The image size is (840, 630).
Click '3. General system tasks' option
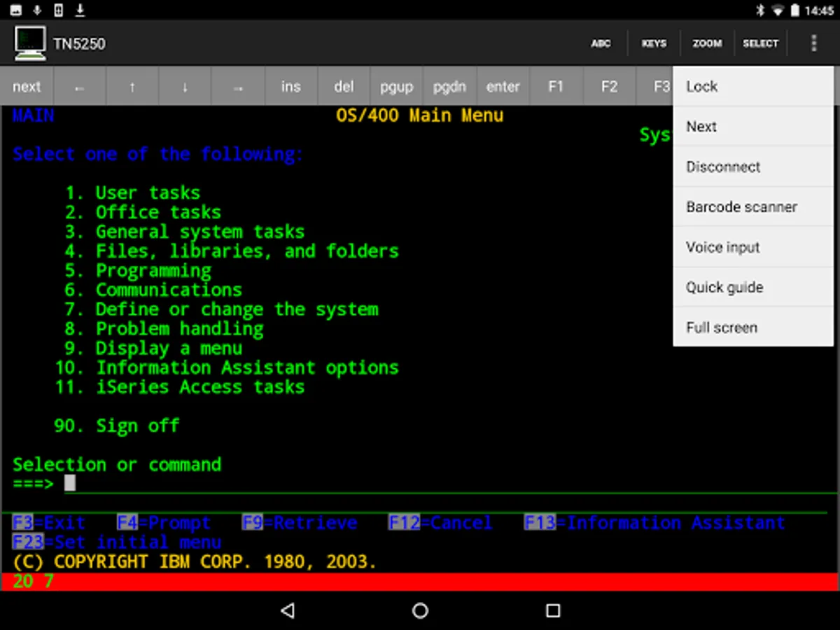(185, 232)
